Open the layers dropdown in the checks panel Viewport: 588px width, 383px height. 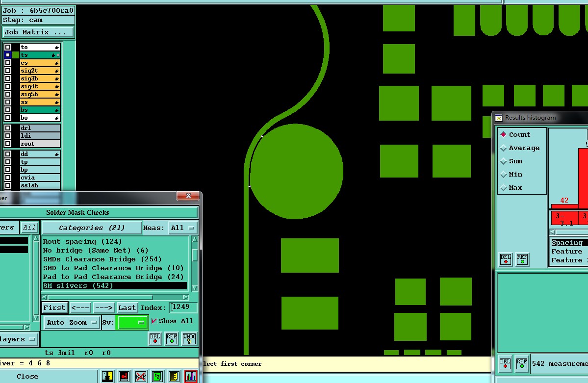click(18, 339)
